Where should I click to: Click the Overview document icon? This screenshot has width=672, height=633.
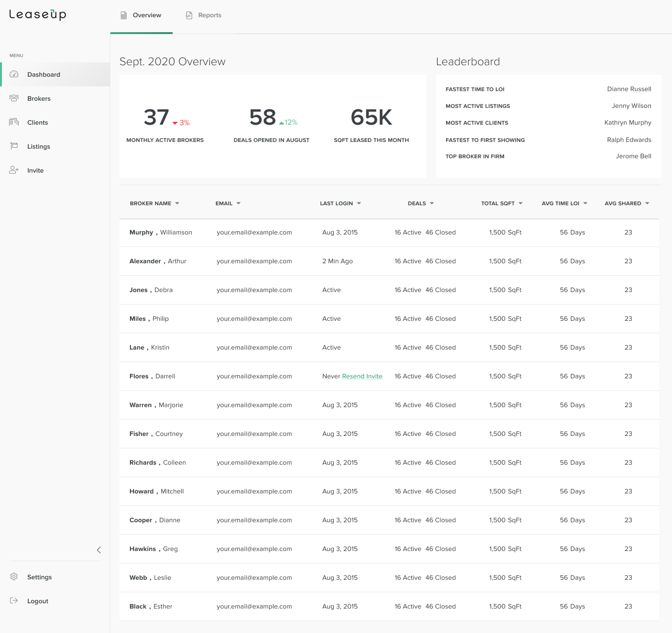124,15
